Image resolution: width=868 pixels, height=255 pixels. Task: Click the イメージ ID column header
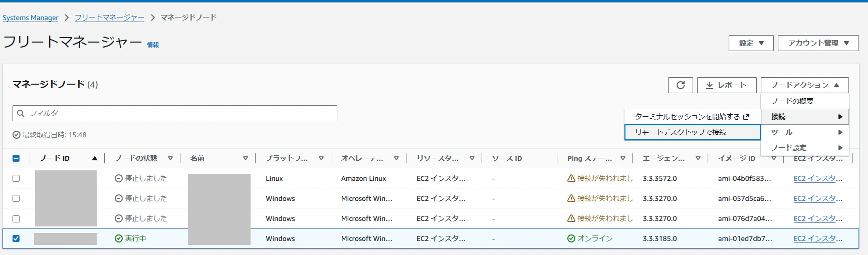(x=736, y=158)
